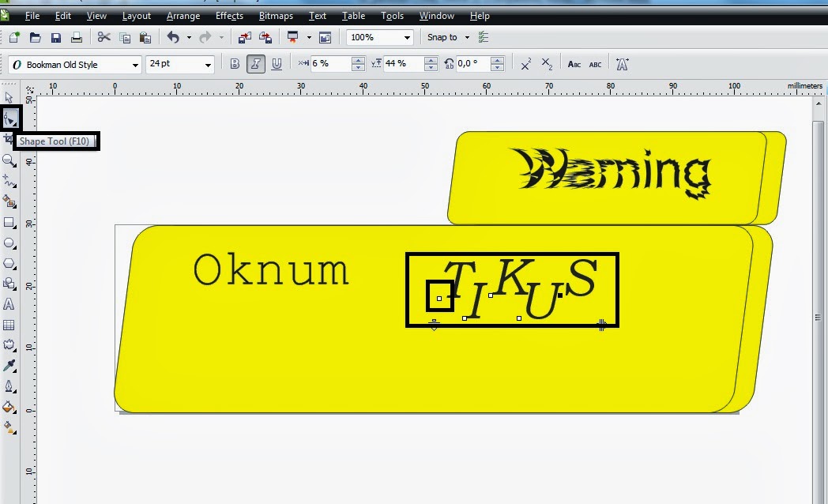Select the Interactive Blend tool
This screenshot has height=504, width=828.
[9, 345]
